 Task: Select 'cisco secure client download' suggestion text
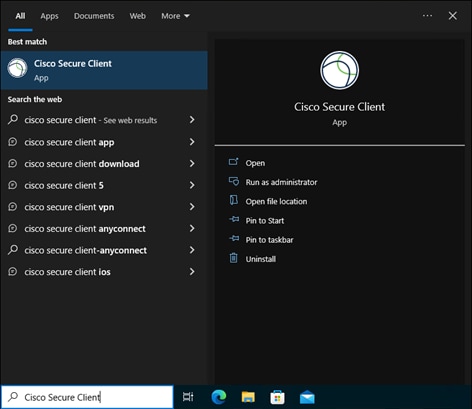82,164
